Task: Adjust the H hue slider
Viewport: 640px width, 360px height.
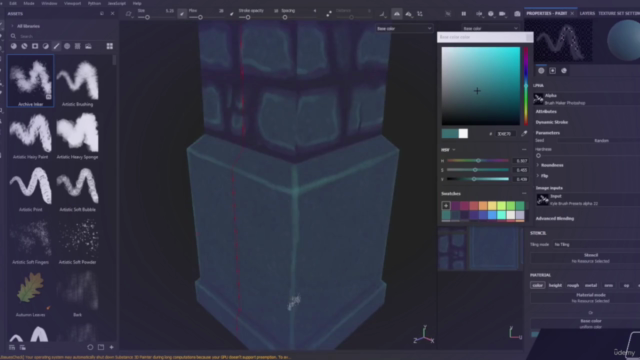Action: click(x=478, y=160)
